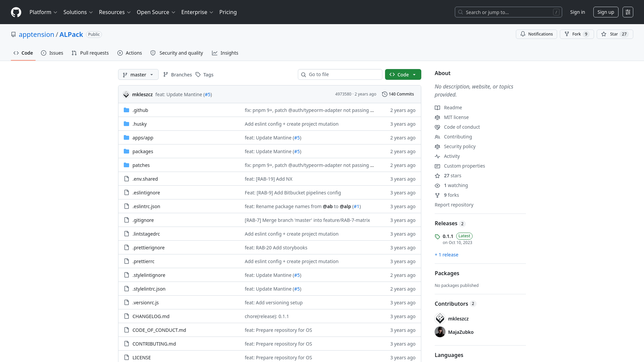The width and height of the screenshot is (644, 362).
Task: Expand the Platform menu
Action: (43, 12)
